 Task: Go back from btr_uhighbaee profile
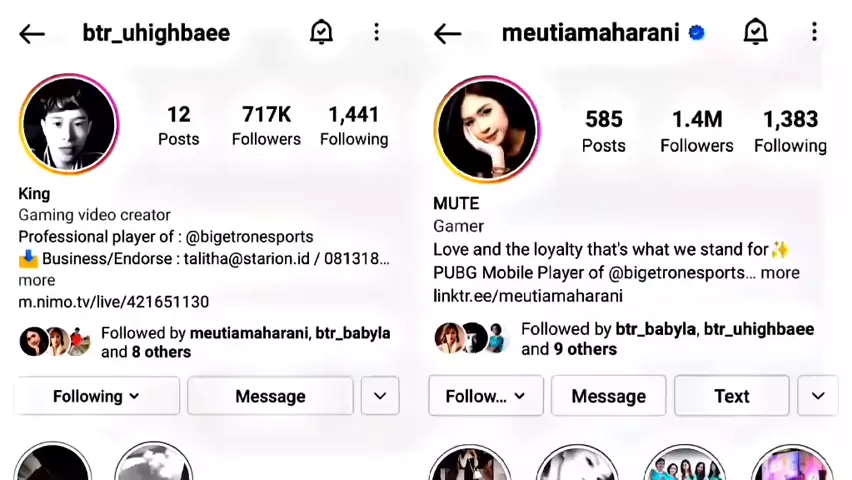click(32, 34)
